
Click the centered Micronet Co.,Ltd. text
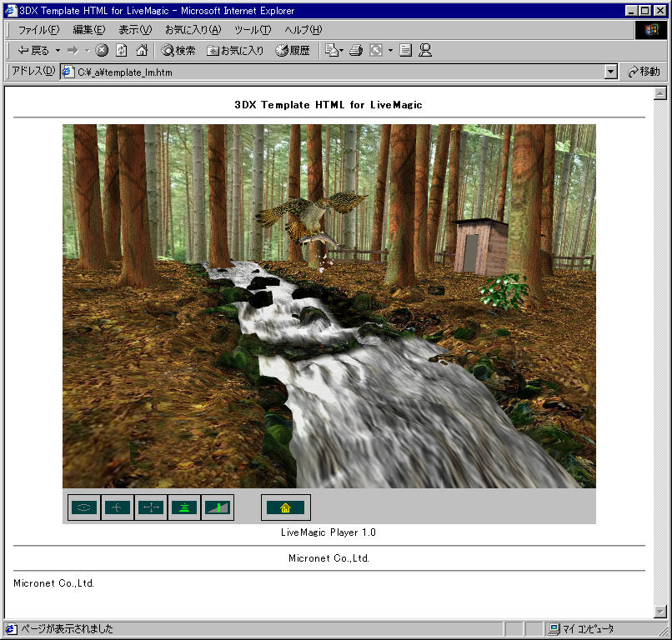328,558
